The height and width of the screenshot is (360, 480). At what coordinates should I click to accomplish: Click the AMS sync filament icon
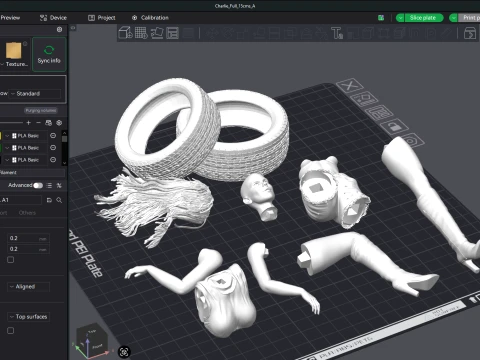click(48, 123)
